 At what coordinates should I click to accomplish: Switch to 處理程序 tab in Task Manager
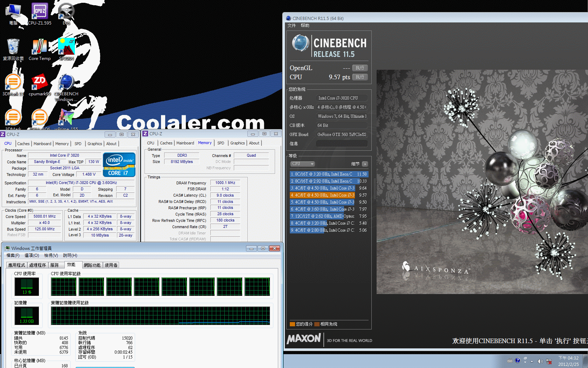pyautogui.click(x=37, y=265)
